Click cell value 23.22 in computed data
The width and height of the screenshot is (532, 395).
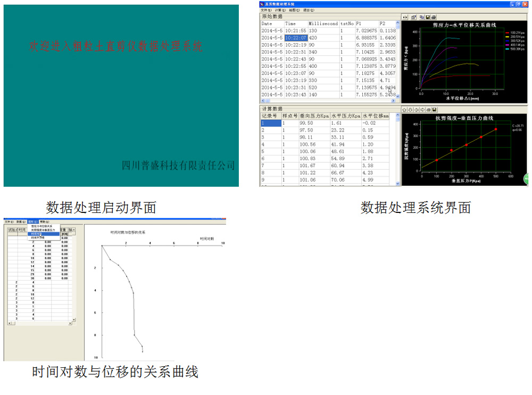coord(346,130)
